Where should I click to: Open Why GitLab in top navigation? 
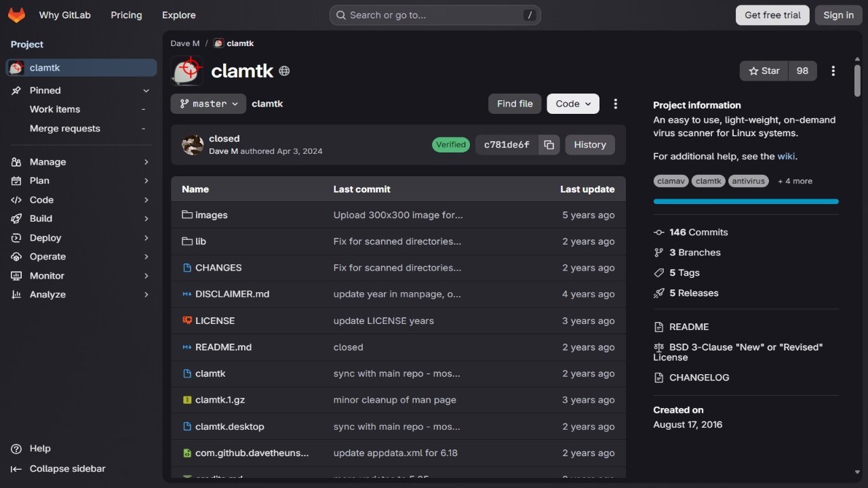65,15
